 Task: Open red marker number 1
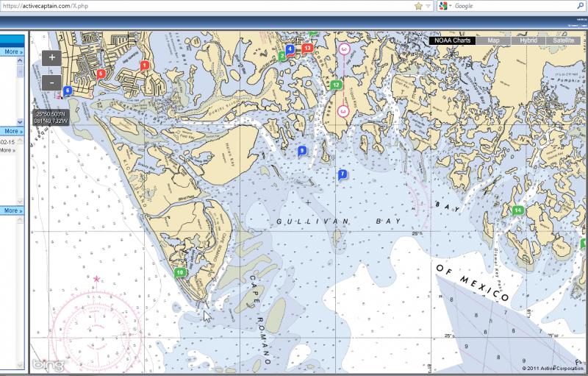pyautogui.click(x=145, y=65)
